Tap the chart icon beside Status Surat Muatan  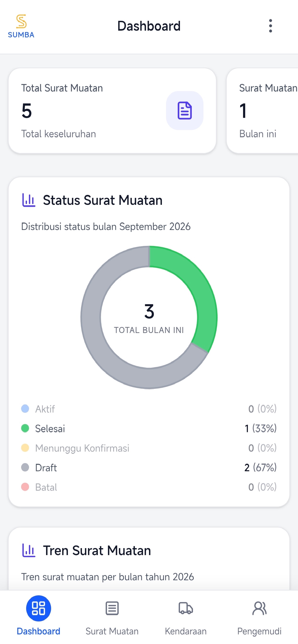point(29,200)
